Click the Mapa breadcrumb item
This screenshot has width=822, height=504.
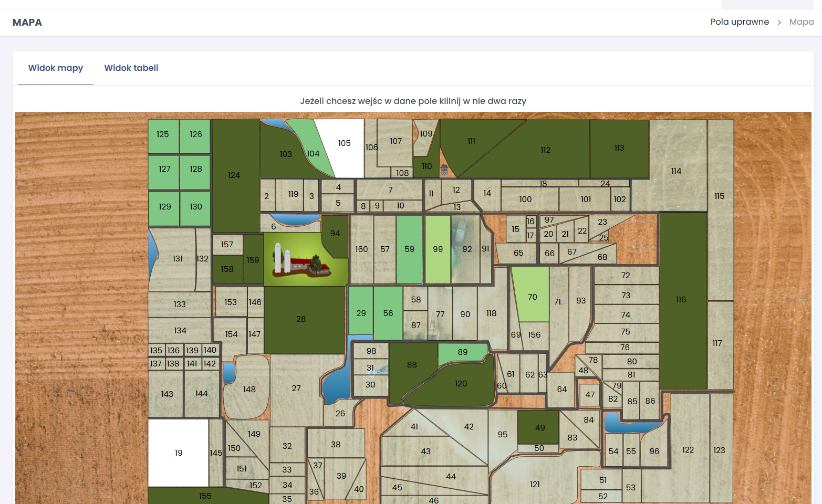(801, 22)
